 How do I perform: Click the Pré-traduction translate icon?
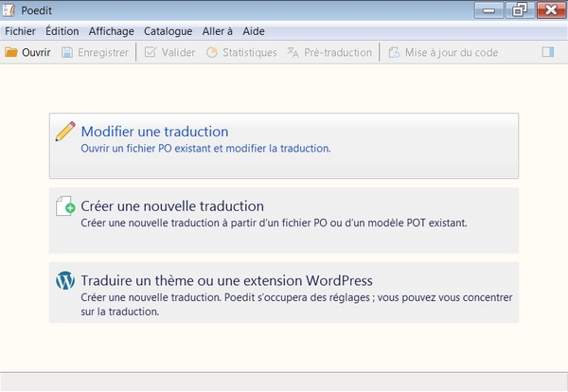click(293, 52)
